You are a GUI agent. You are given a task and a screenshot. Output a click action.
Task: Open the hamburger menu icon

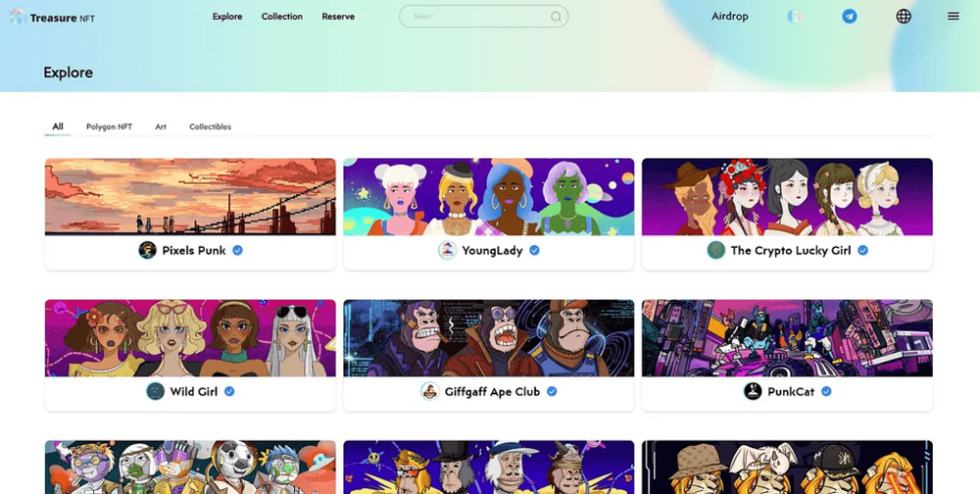tap(954, 17)
